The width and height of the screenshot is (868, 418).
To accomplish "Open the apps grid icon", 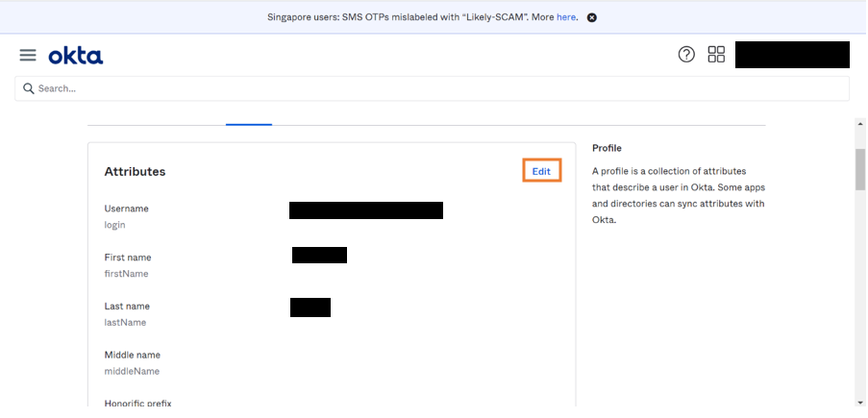I will point(716,55).
